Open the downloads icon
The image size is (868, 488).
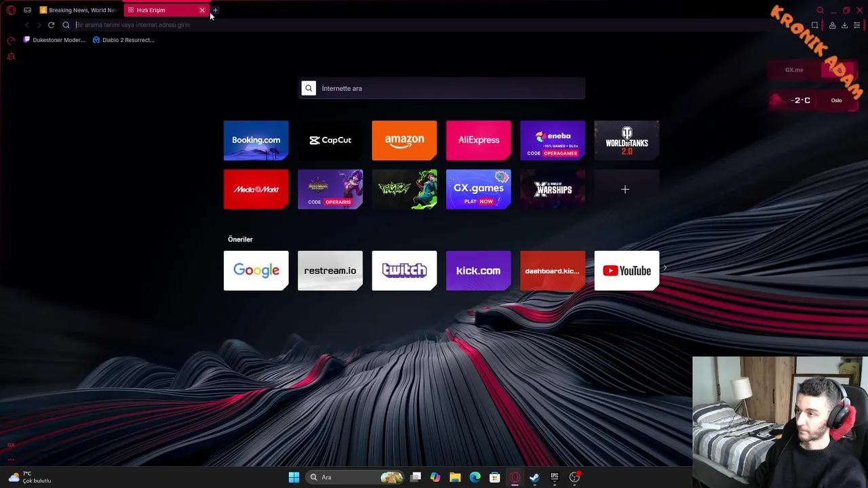(x=844, y=25)
